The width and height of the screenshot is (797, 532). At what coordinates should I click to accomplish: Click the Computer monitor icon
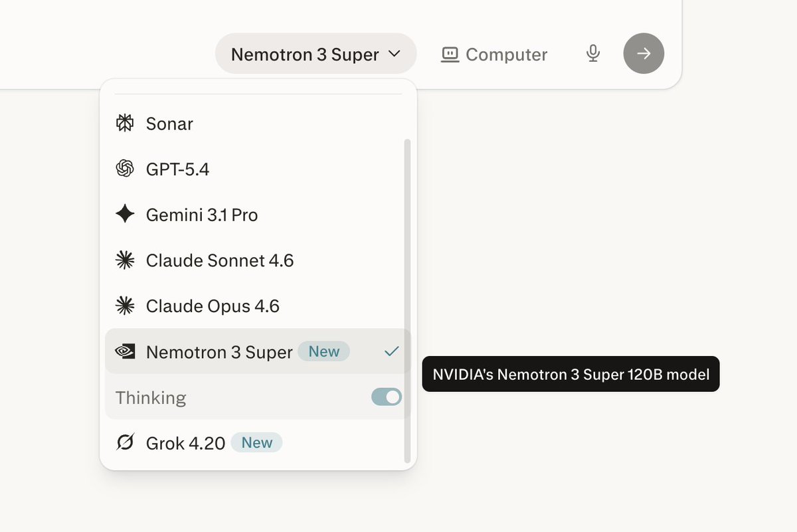click(x=450, y=54)
